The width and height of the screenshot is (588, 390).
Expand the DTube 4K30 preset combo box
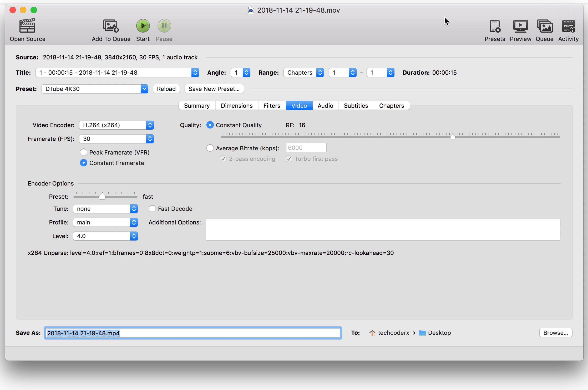tap(144, 89)
